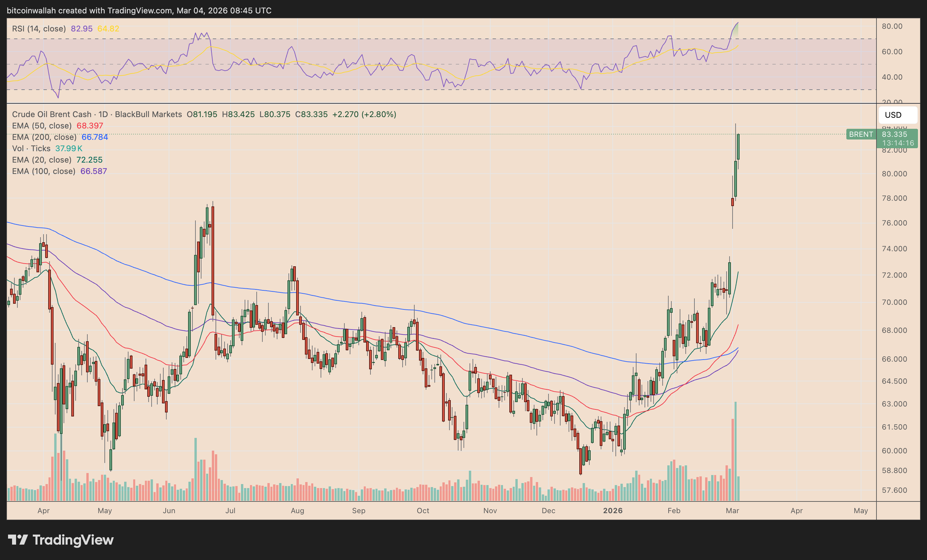
Task: Click the BRENT price label tag
Action: click(x=860, y=134)
